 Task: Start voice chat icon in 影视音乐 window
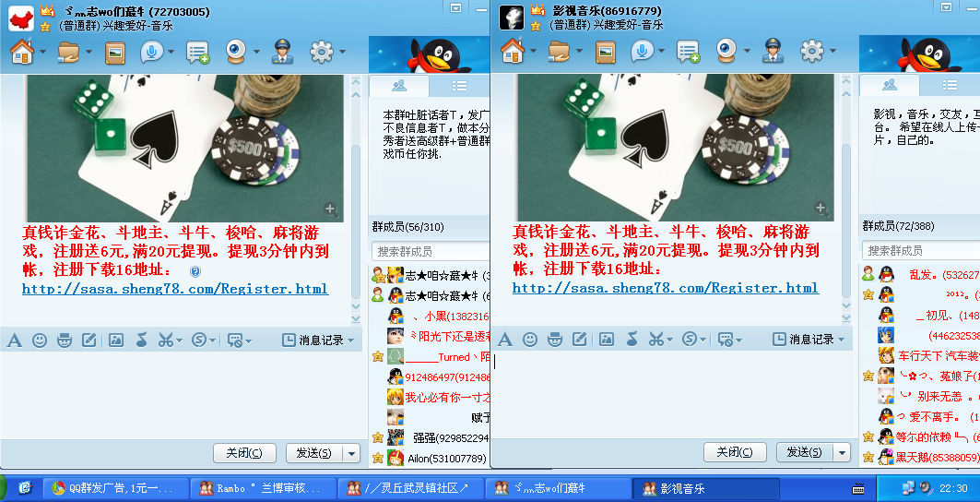pos(642,52)
